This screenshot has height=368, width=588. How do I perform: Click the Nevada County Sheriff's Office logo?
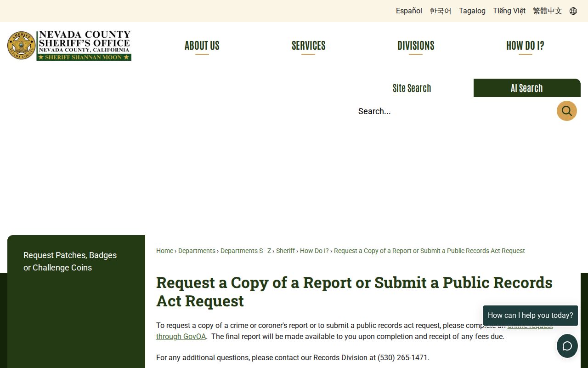click(x=69, y=46)
